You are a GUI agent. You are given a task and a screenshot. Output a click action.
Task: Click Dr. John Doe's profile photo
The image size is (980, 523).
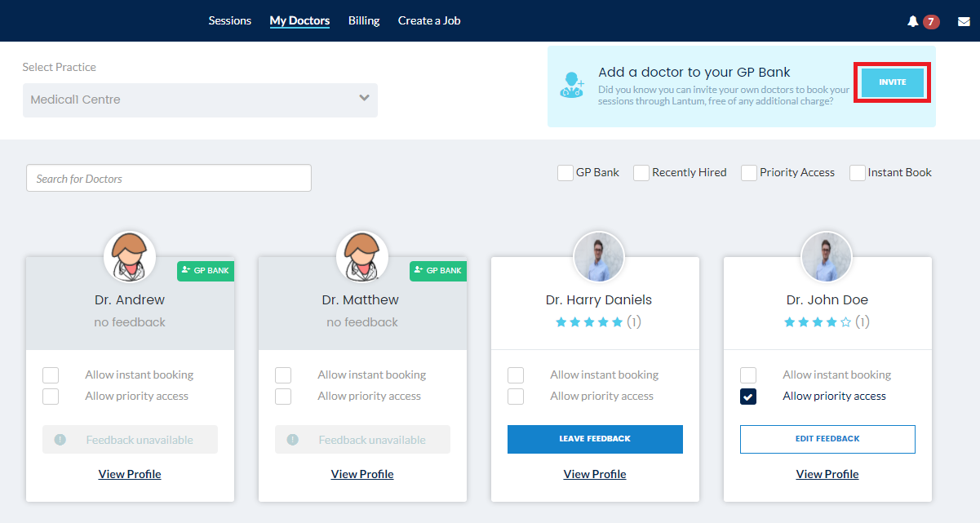[827, 256]
